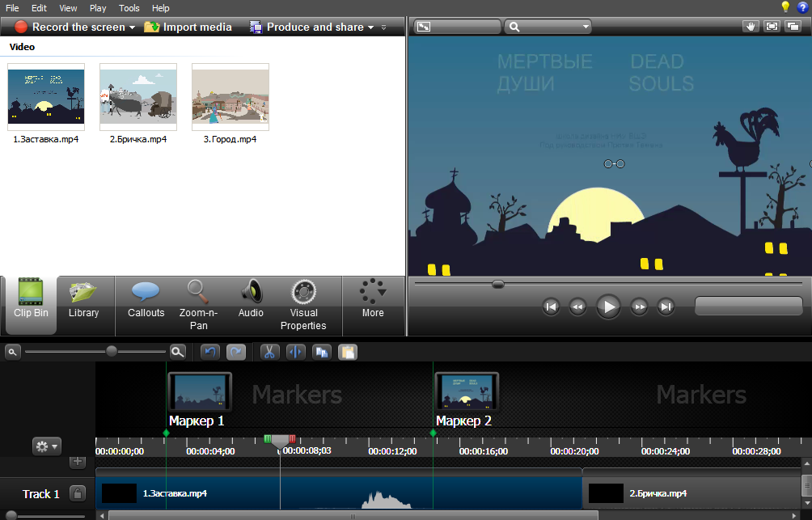812x520 pixels.
Task: Click the timeline zoom slider handle
Action: coord(112,351)
